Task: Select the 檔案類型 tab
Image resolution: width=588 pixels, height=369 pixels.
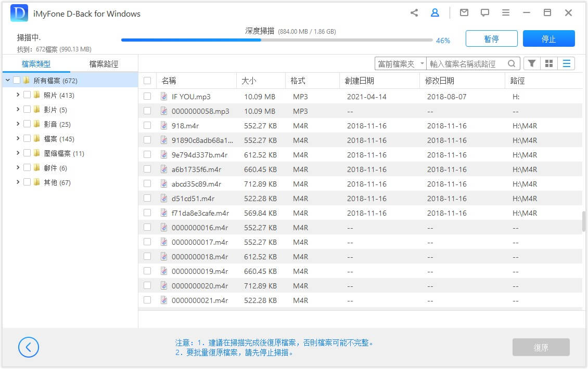Action: coord(36,64)
